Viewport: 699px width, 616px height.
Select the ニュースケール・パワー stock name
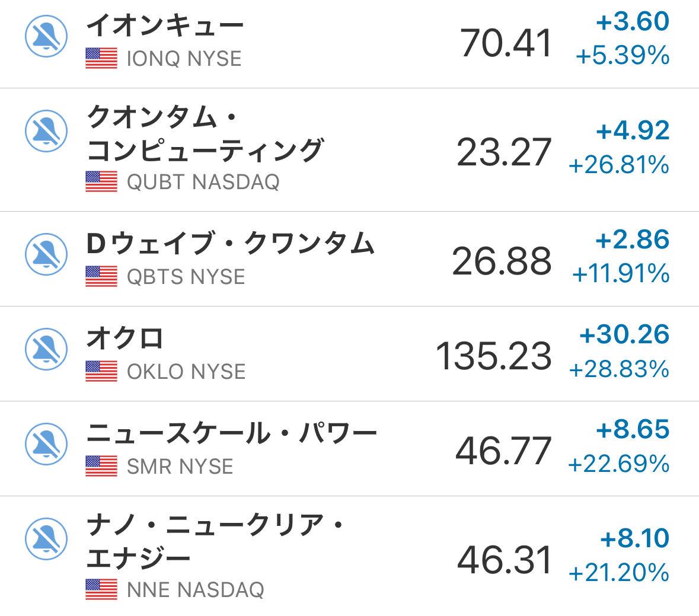tap(231, 434)
